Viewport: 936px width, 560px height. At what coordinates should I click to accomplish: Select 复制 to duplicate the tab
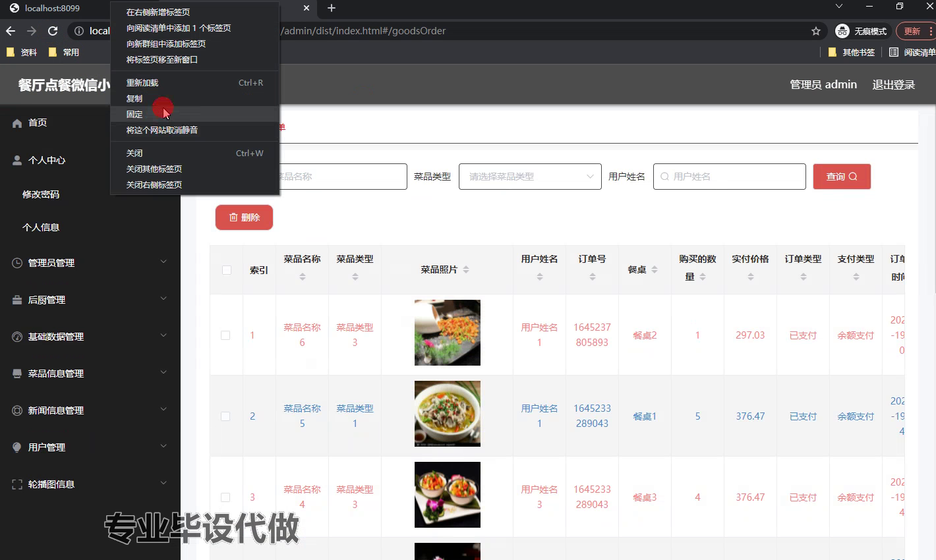(195, 99)
